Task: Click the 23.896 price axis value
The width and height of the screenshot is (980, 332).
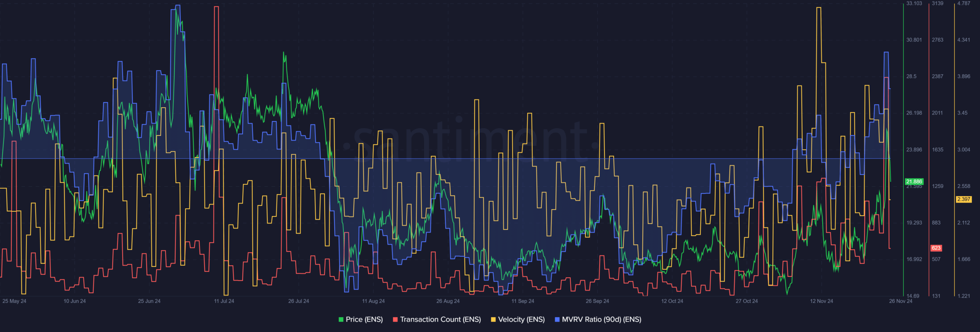Action: tap(914, 150)
